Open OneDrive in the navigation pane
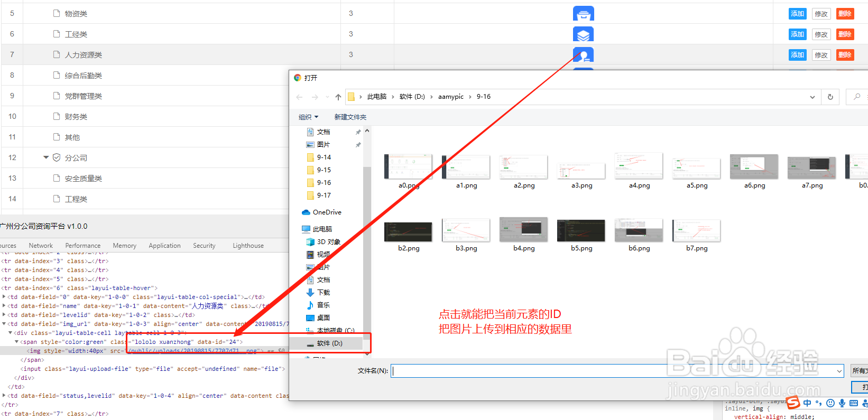Viewport: 868px width, 420px height. pyautogui.click(x=321, y=212)
